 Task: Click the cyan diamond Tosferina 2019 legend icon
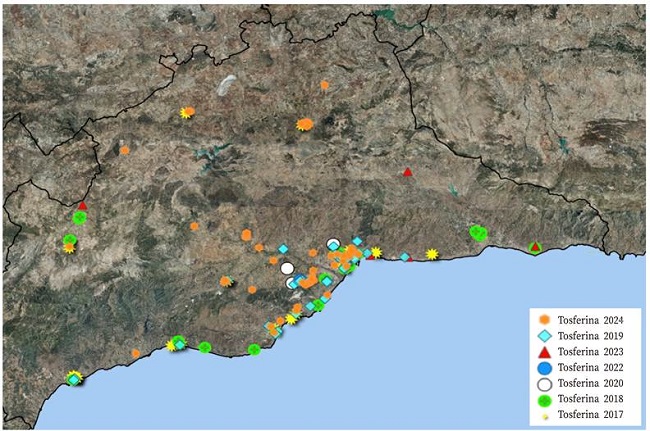pos(545,335)
